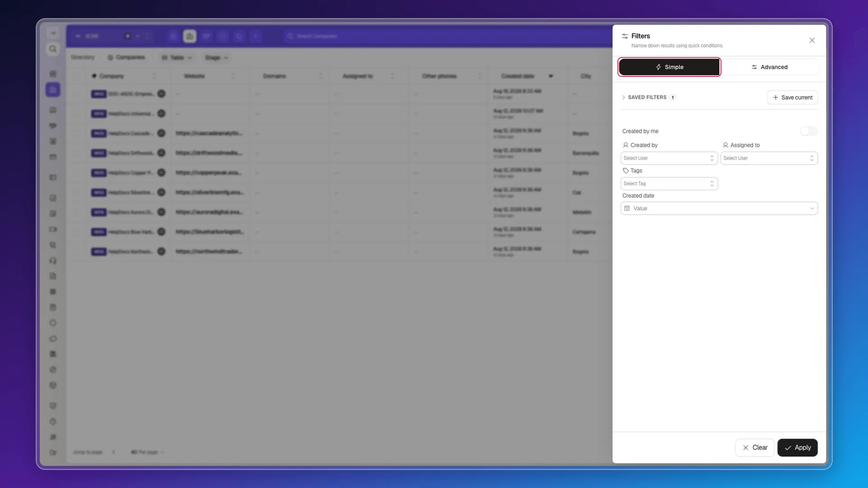Click the search icon in the left sidebar

(x=53, y=49)
